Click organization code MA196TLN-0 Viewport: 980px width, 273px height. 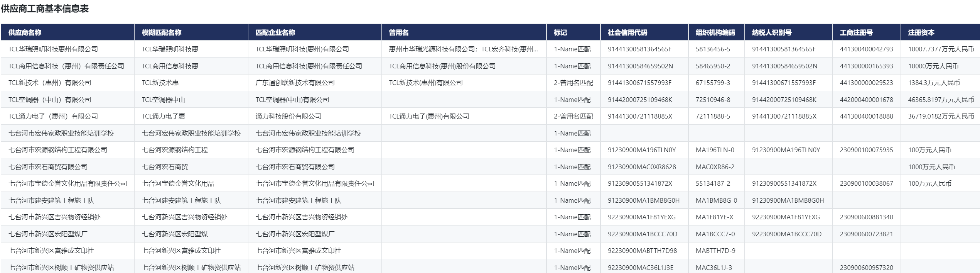[x=715, y=150]
